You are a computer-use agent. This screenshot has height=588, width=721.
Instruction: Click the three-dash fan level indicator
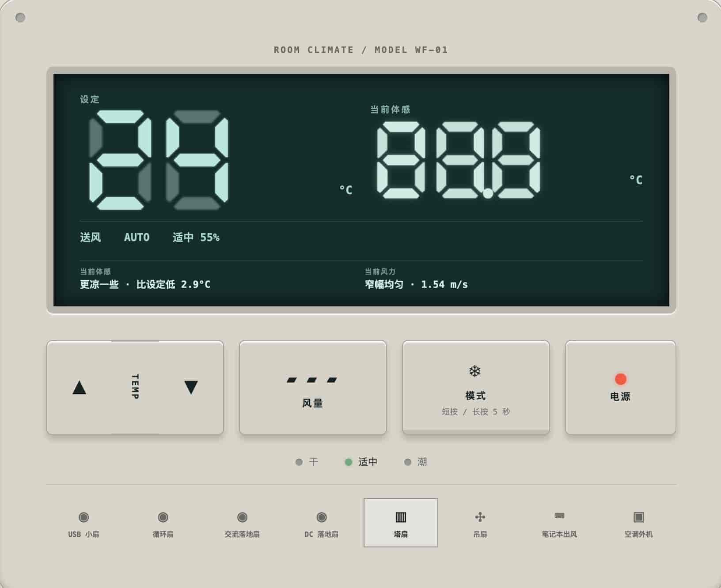(312, 380)
